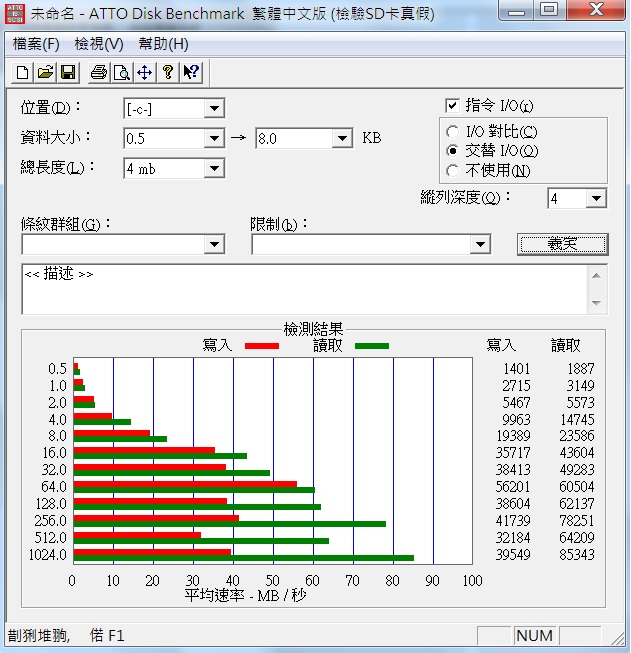Minimize the ATTO Disk Benchmark window
631x653 pixels.
click(516, 10)
